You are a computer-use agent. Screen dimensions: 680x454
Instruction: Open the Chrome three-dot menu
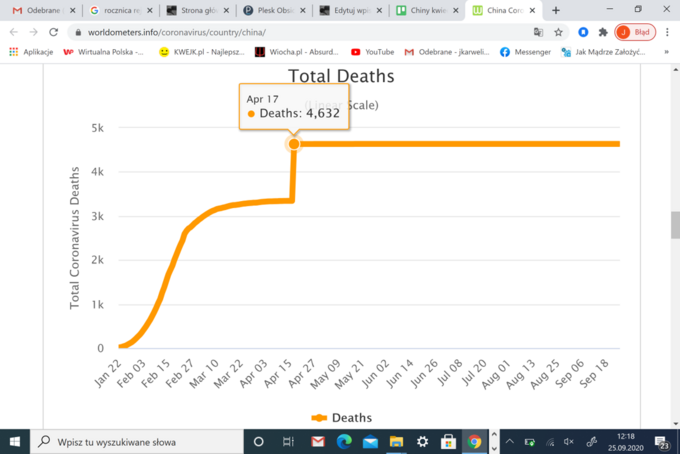pos(665,31)
